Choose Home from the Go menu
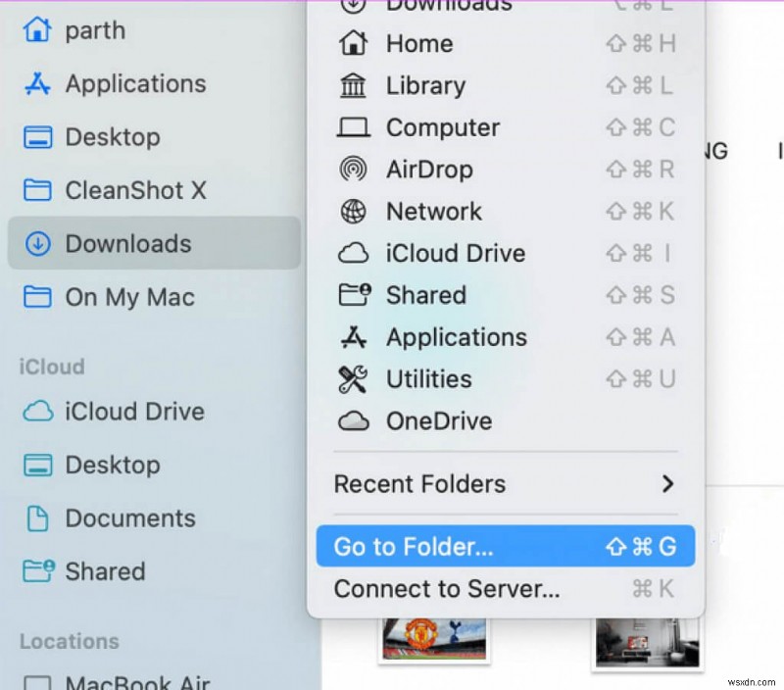The width and height of the screenshot is (784, 690). [506, 43]
